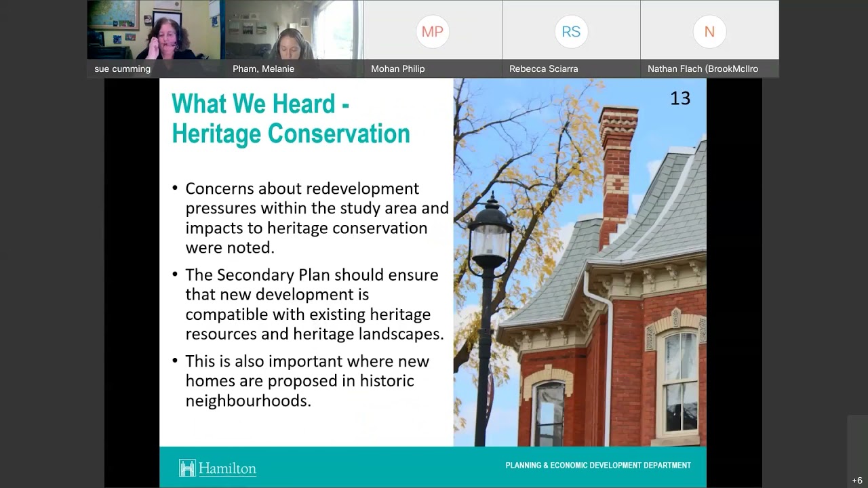The width and height of the screenshot is (868, 488).
Task: Click the bullet 'This is also important where new homes'
Action: [x=300, y=381]
